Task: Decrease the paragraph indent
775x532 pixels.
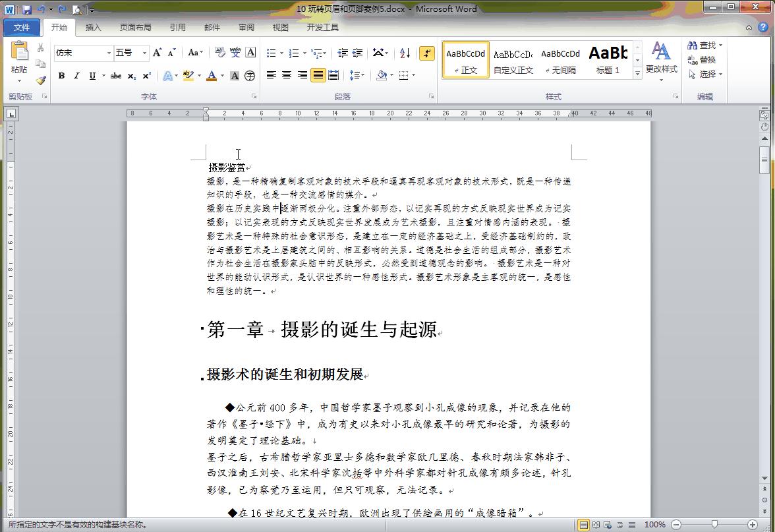Action: [343, 53]
